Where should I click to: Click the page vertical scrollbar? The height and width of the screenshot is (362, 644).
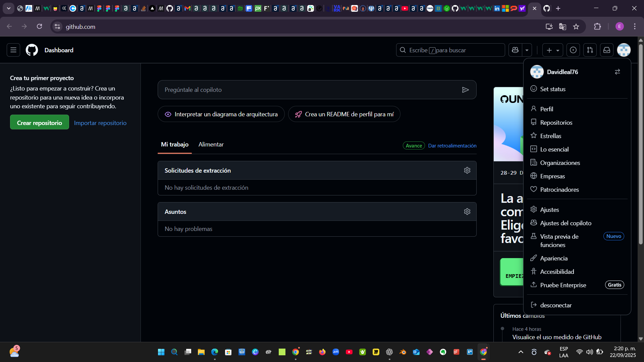(641, 144)
